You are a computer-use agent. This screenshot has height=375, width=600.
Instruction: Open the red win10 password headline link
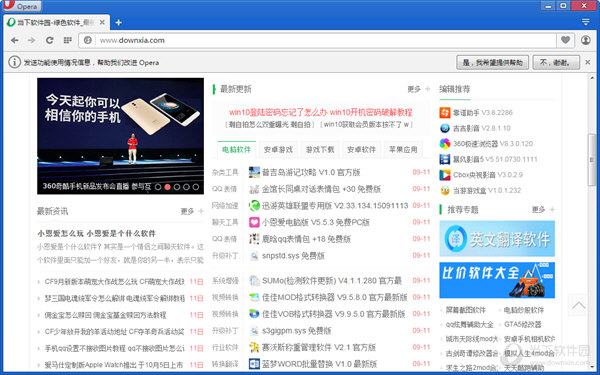(321, 112)
